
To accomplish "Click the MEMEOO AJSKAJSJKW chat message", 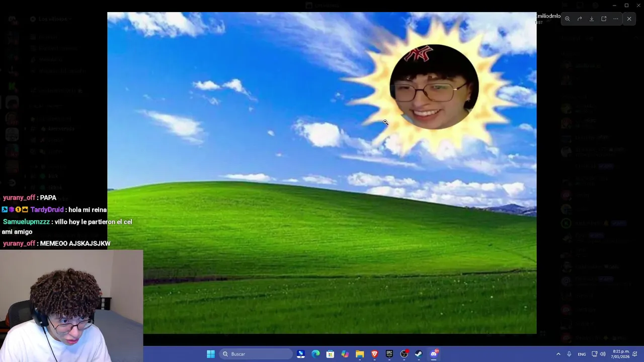I will coord(56,243).
